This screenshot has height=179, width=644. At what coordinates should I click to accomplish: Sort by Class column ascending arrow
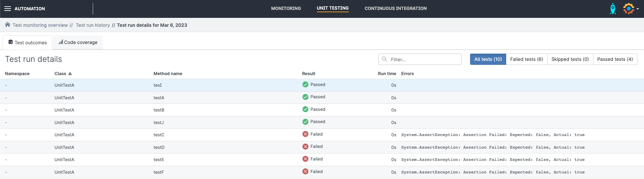[70, 73]
